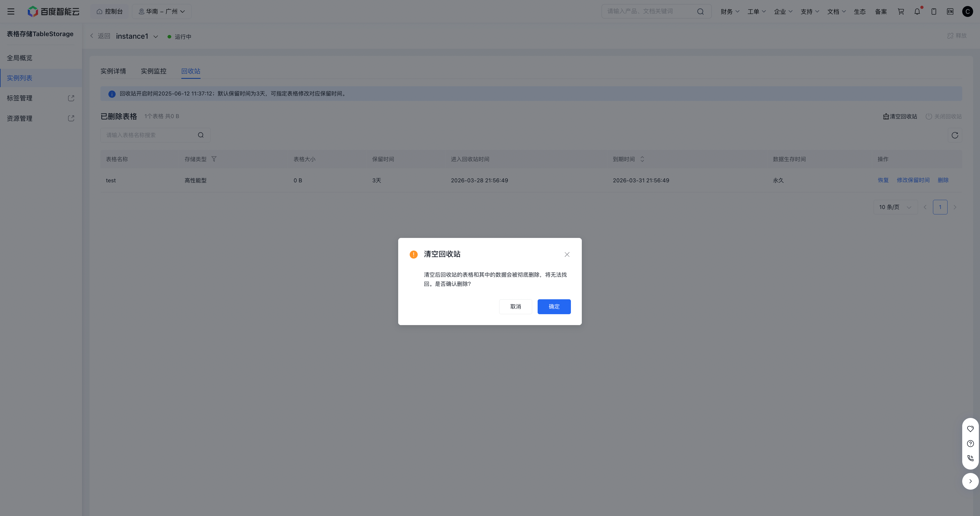Click the notification bell icon

(x=917, y=11)
